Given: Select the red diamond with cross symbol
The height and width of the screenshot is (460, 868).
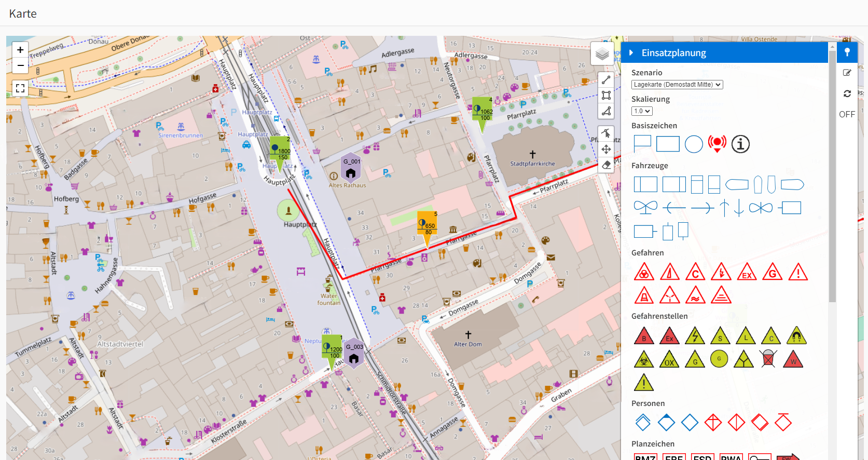Looking at the screenshot, I should pos(713,423).
